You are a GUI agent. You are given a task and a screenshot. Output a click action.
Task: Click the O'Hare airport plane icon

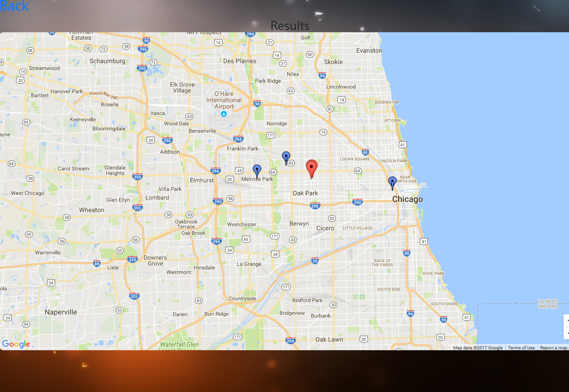[x=224, y=114]
